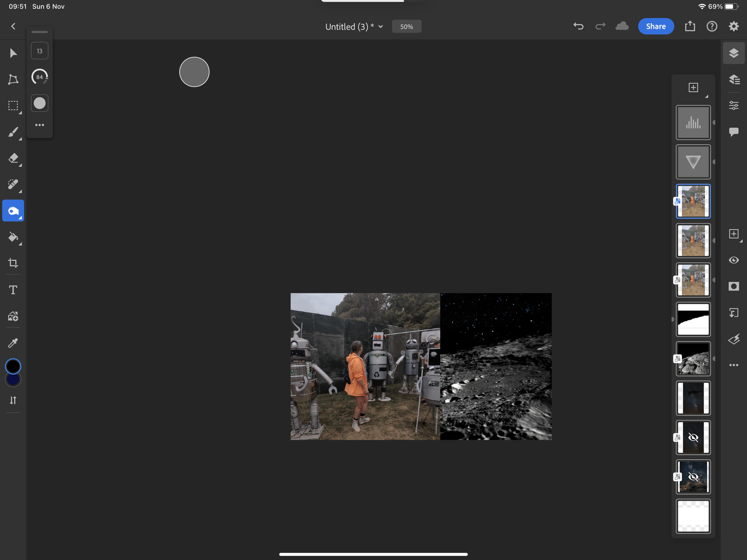Select the Vibrance adjustment layer thumbnail
The image size is (747, 560).
(693, 162)
